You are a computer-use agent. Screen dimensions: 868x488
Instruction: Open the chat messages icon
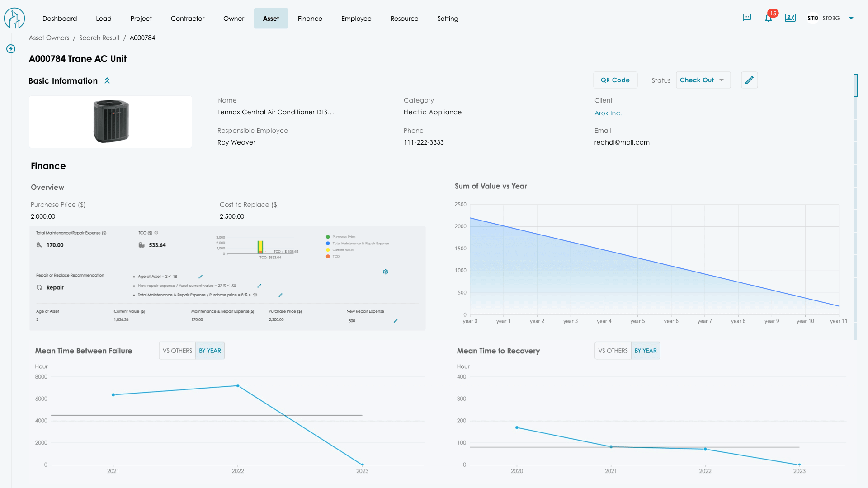[746, 18]
